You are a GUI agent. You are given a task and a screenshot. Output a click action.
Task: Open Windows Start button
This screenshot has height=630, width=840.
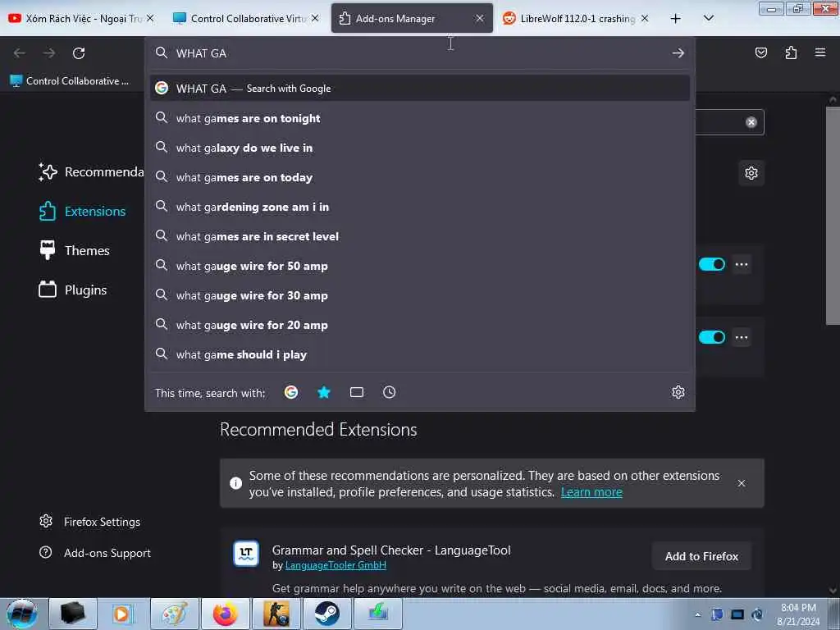(21, 614)
